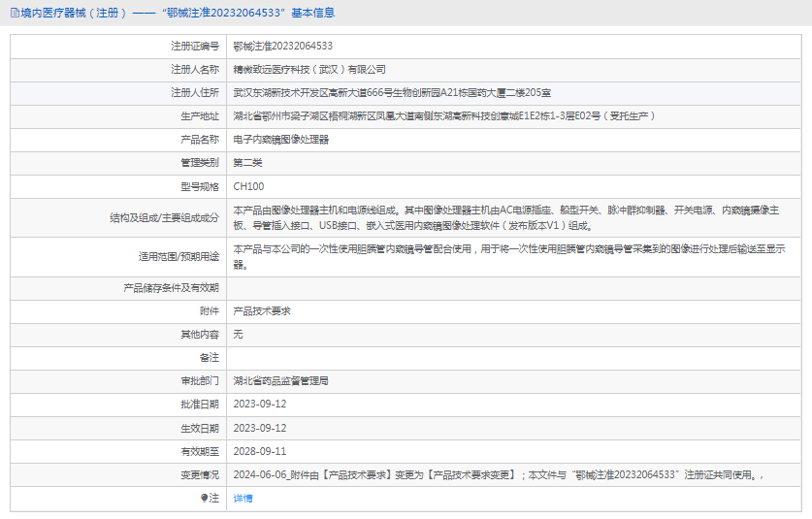Image resolution: width=812 pixels, height=519 pixels.
Task: Click the 备注 field label
Action: click(x=210, y=357)
